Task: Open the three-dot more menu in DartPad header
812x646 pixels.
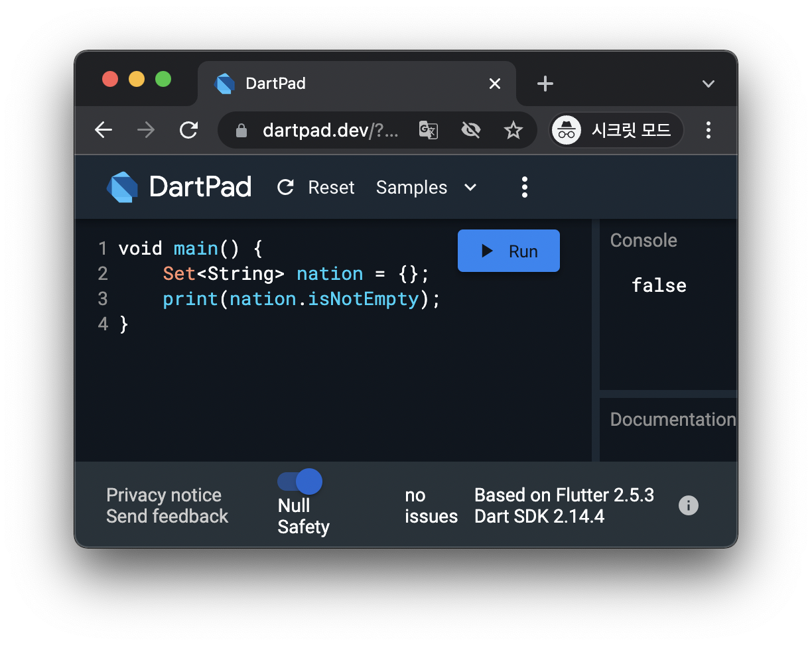Action: click(x=524, y=187)
